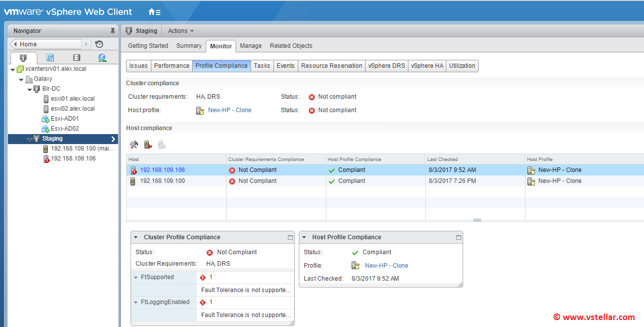Select the 192.168.109.100 host row in table
This screenshot has height=327, width=644.
[162, 181]
